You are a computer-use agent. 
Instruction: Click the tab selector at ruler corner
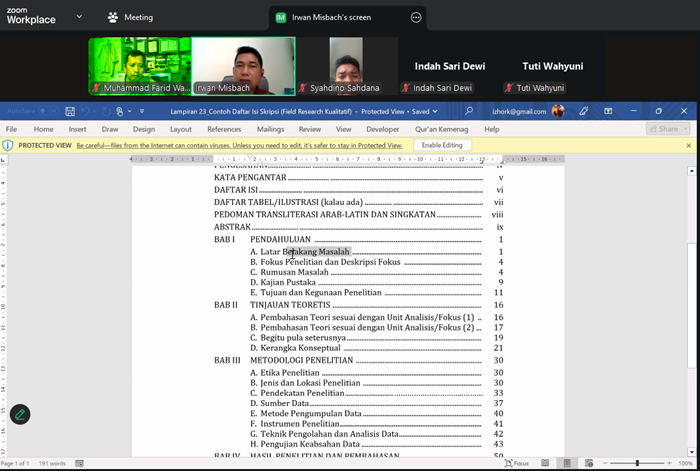click(x=3, y=159)
